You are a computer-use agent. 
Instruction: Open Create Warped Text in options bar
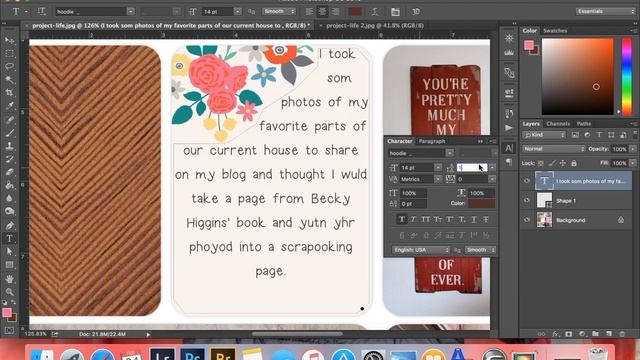[x=374, y=12]
